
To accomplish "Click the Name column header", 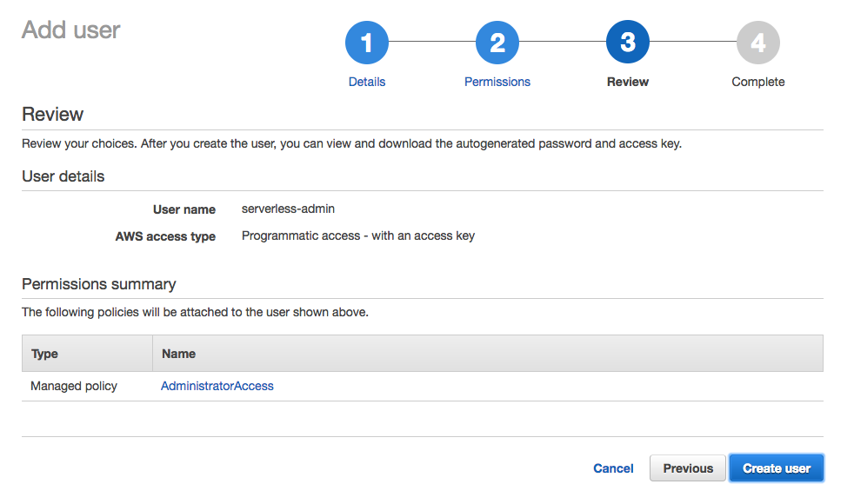I will coord(178,354).
